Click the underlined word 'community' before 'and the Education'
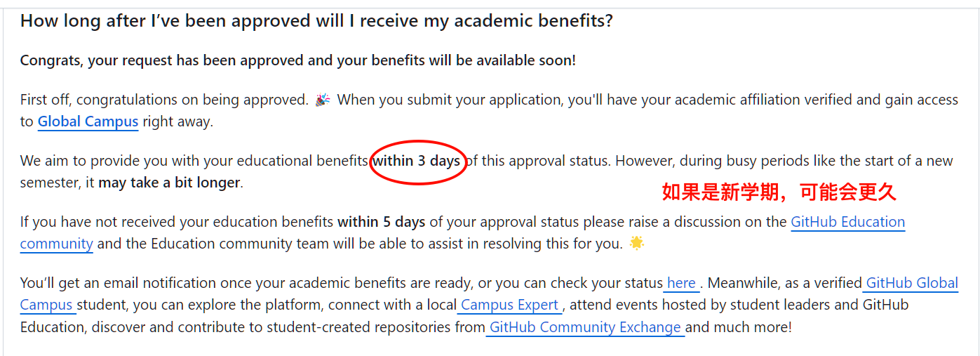The image size is (980, 356). 57,244
